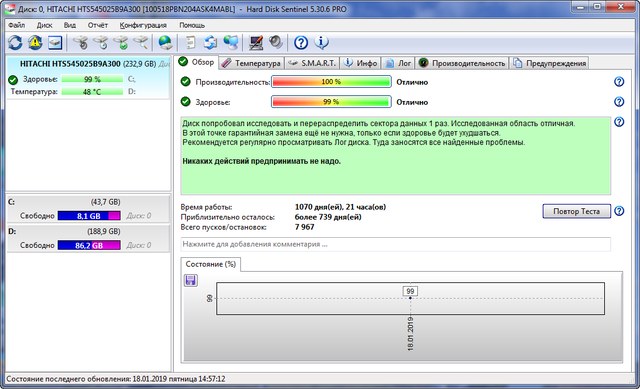Click the 'Всего пусков/остановок:' label
Screen dimensions: 640x389
point(224,227)
